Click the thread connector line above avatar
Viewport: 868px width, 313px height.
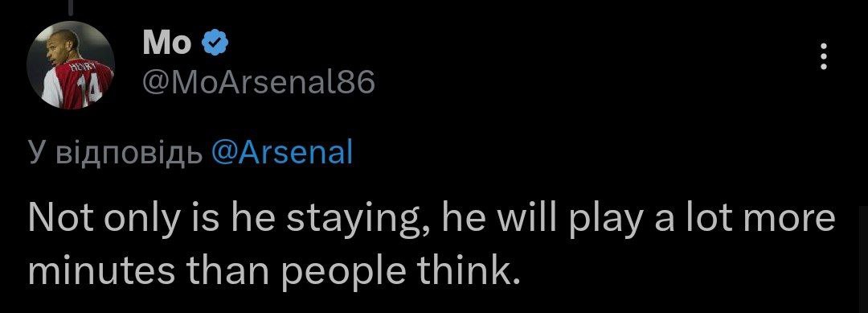click(x=72, y=6)
